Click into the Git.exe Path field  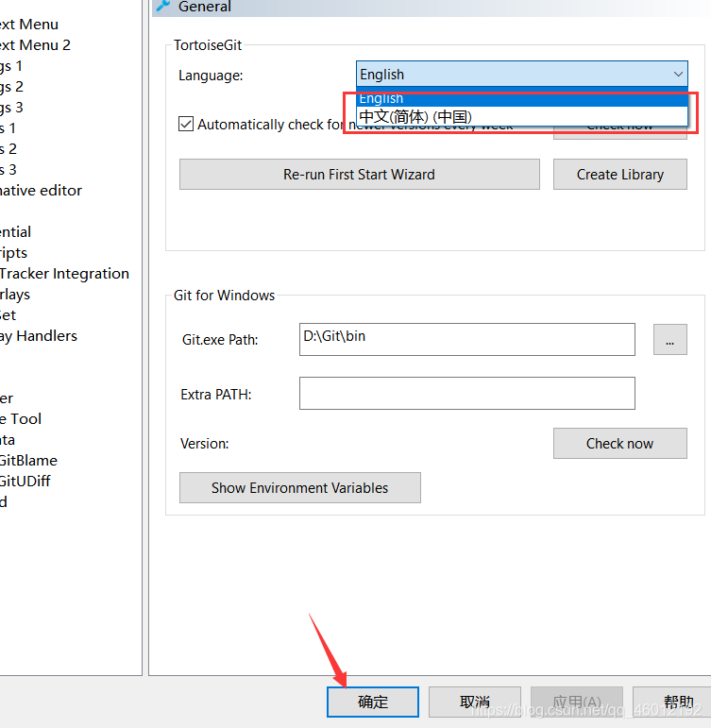(x=466, y=339)
